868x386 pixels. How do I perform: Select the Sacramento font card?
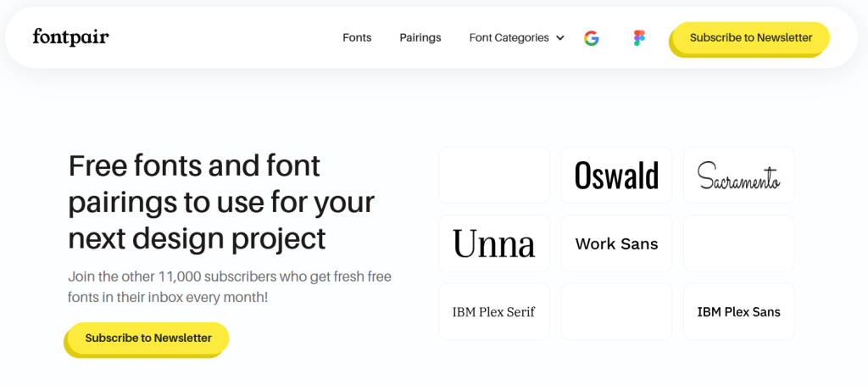[739, 175]
